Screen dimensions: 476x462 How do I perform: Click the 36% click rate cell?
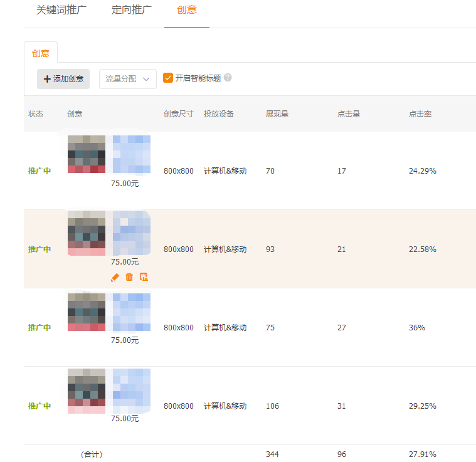coord(417,328)
